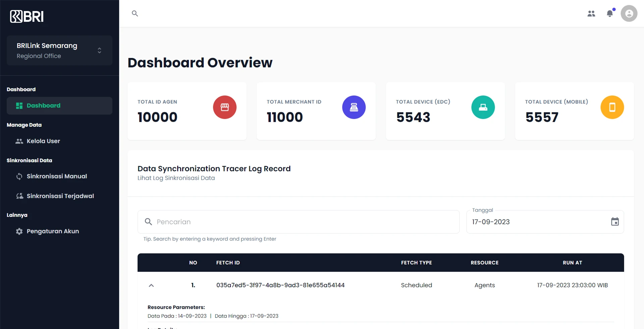Click the FETCH ID column header

pyautogui.click(x=228, y=263)
